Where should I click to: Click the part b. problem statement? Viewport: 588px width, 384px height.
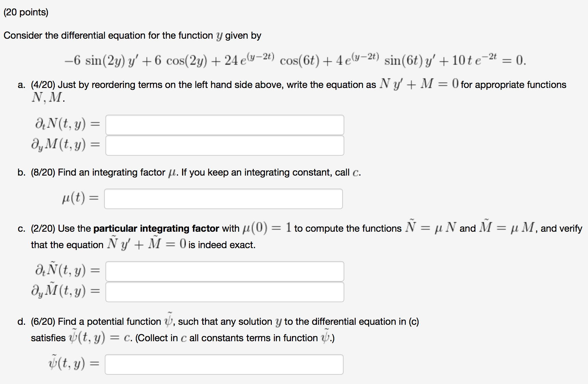click(188, 172)
